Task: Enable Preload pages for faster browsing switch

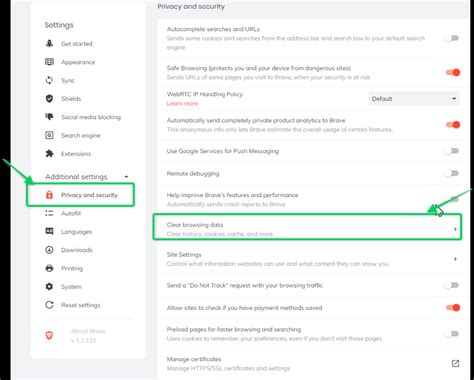Action: pos(452,334)
